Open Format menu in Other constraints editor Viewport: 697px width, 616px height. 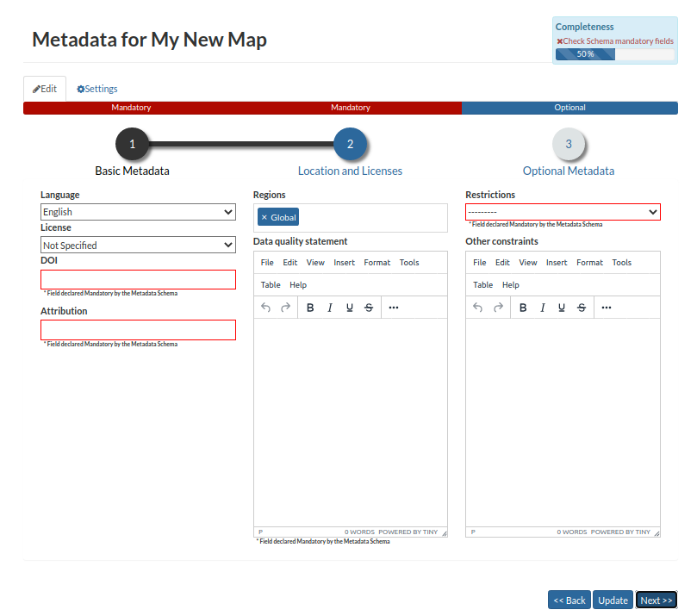click(x=589, y=262)
